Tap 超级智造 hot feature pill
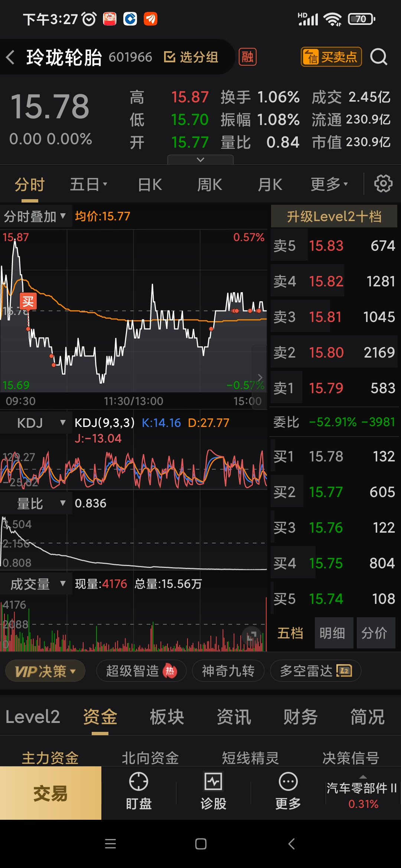Image resolution: width=401 pixels, height=868 pixels. pyautogui.click(x=141, y=671)
